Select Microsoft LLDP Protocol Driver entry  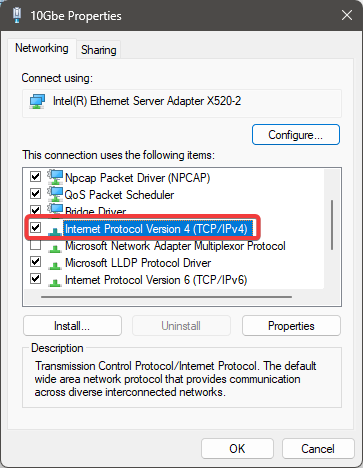tap(138, 263)
